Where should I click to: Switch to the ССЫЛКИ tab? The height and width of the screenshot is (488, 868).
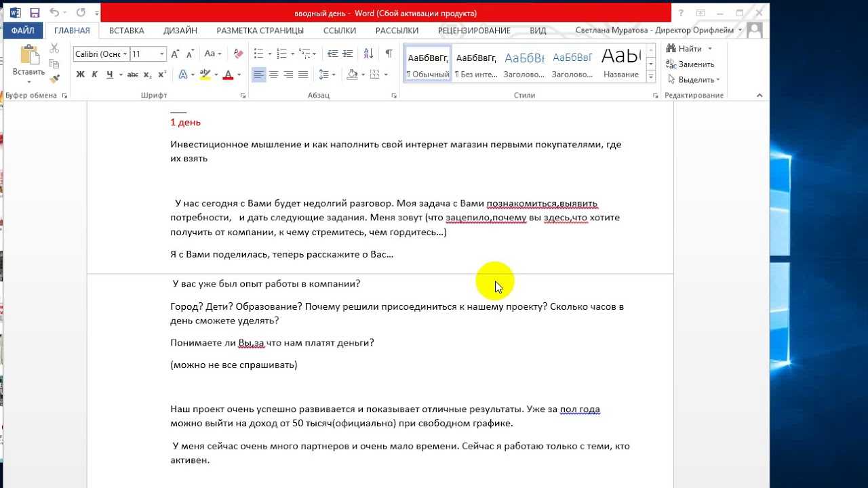point(340,30)
